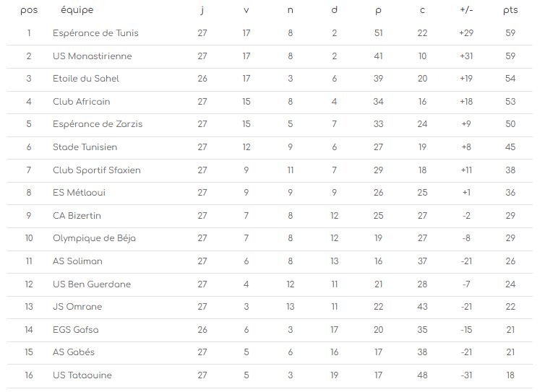This screenshot has height=392, width=545.
Task: Click the US Tataouine team name
Action: click(82, 375)
